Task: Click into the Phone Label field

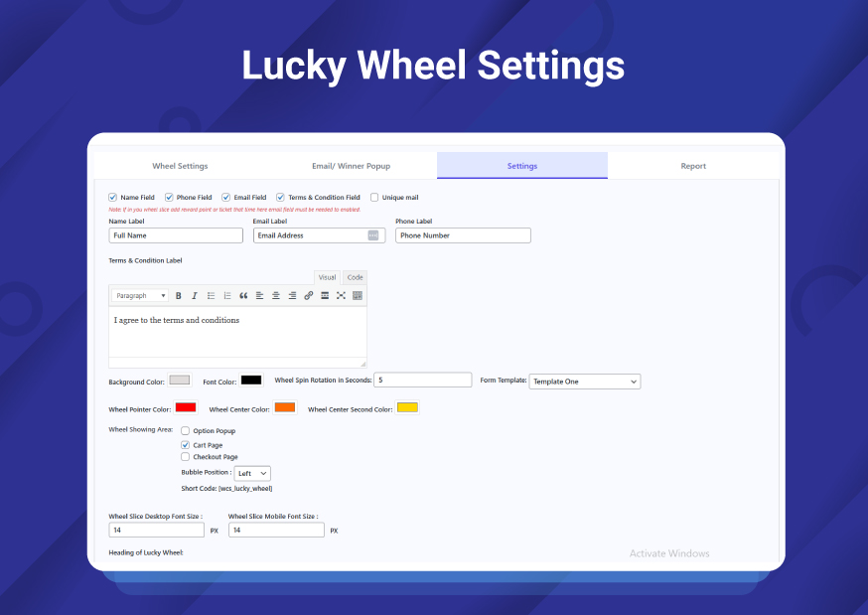Action: (464, 235)
